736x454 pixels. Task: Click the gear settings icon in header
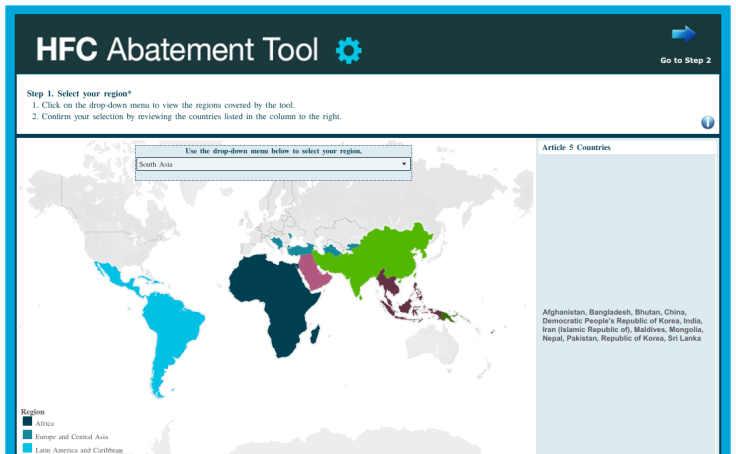coord(349,49)
